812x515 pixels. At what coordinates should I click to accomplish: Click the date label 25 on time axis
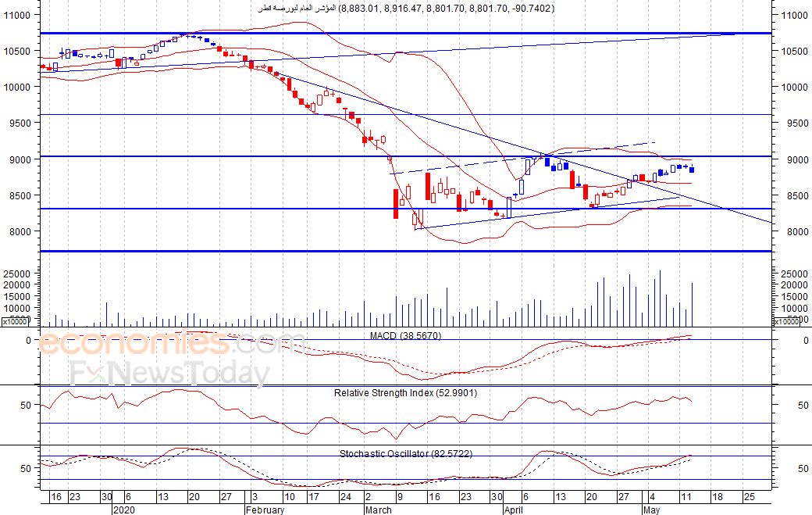(750, 497)
